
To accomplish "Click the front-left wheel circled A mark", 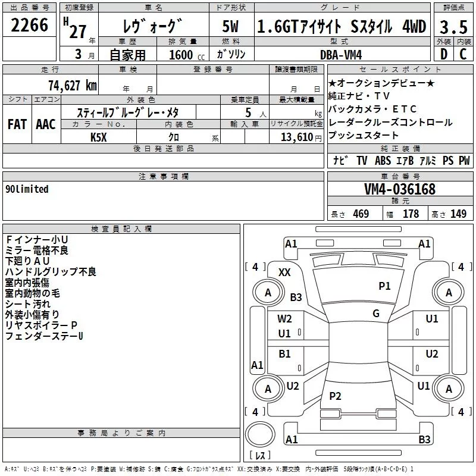I will click(268, 292).
